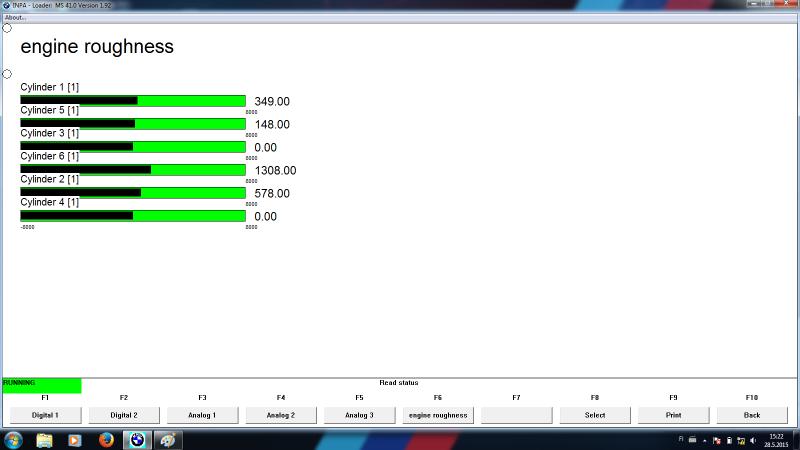Click the engine roughness F6 button

tap(438, 415)
